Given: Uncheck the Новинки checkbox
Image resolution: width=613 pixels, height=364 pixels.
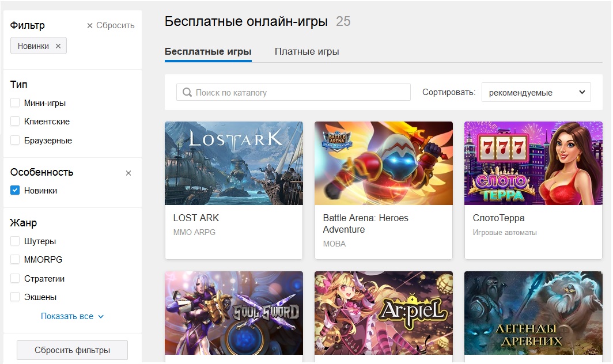Looking at the screenshot, I should click(15, 191).
